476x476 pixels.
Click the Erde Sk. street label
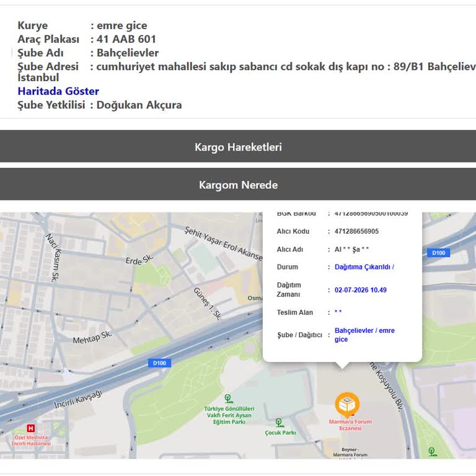click(x=139, y=260)
